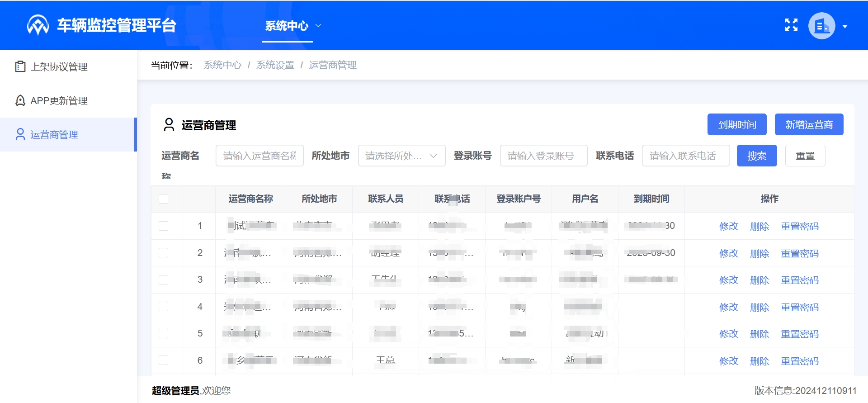Click the 到期时间 column header
The image size is (868, 403).
(x=651, y=199)
